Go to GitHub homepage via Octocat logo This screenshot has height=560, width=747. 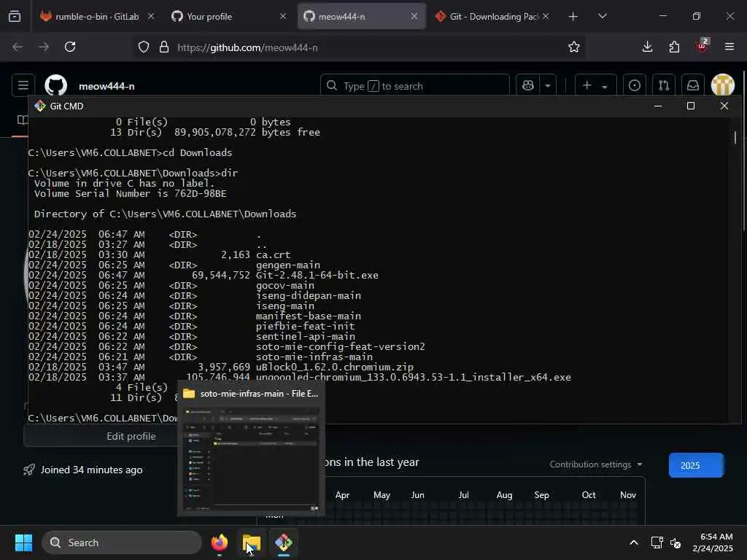click(55, 86)
